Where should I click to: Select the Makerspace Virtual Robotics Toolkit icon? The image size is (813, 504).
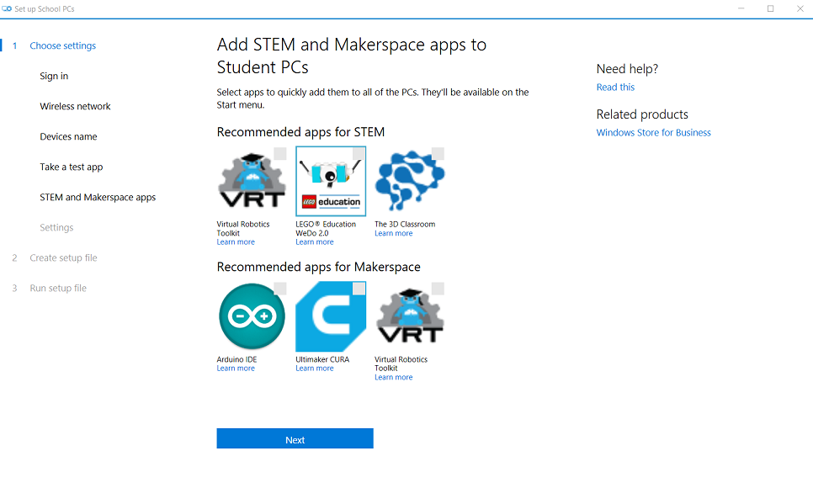(410, 316)
